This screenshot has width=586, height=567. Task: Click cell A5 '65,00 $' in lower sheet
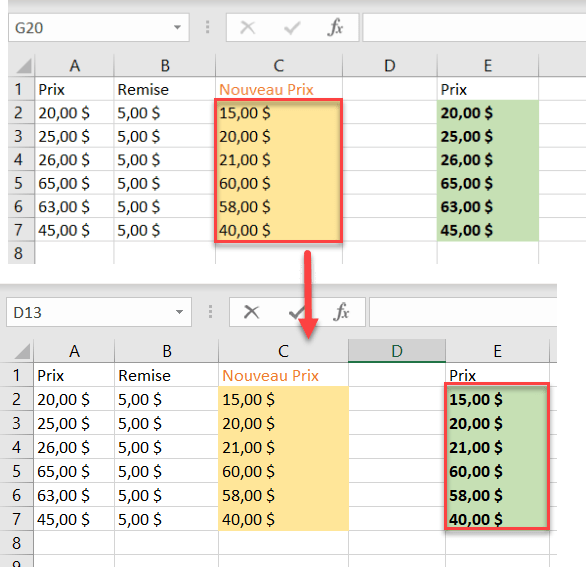click(74, 471)
